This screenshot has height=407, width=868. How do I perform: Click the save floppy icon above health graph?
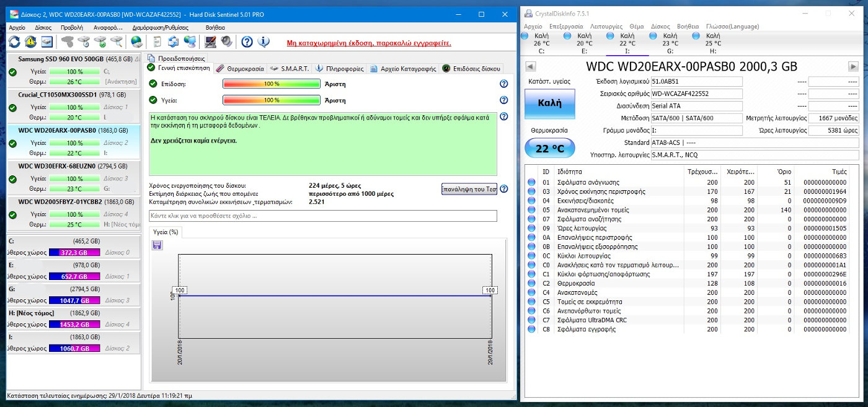(157, 246)
